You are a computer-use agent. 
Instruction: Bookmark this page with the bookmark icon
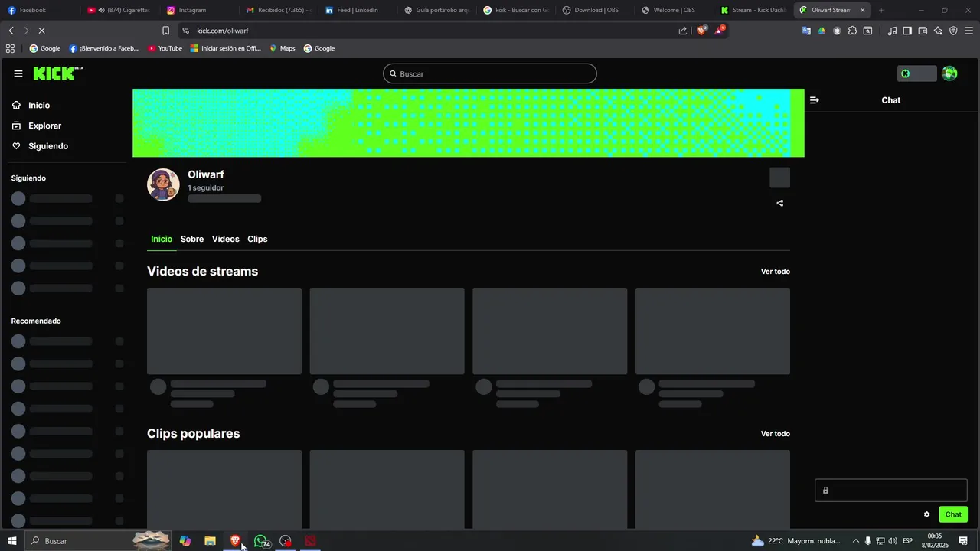coord(165,31)
